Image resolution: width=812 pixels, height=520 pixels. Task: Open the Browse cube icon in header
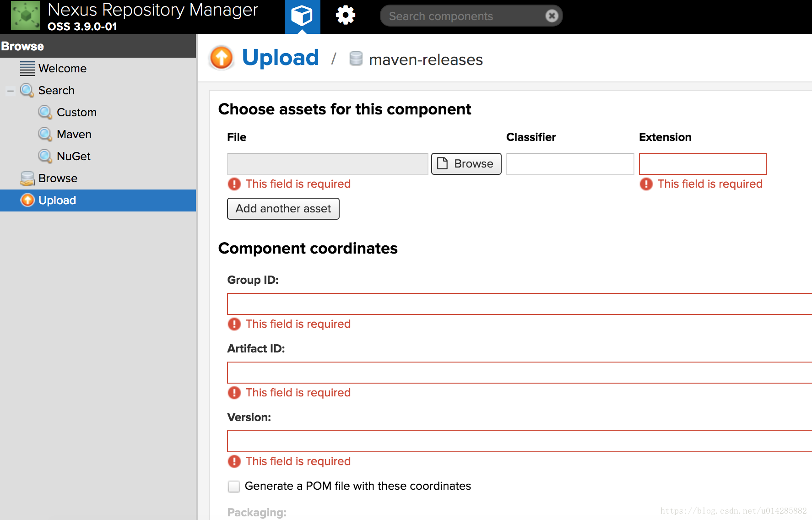[x=302, y=16]
